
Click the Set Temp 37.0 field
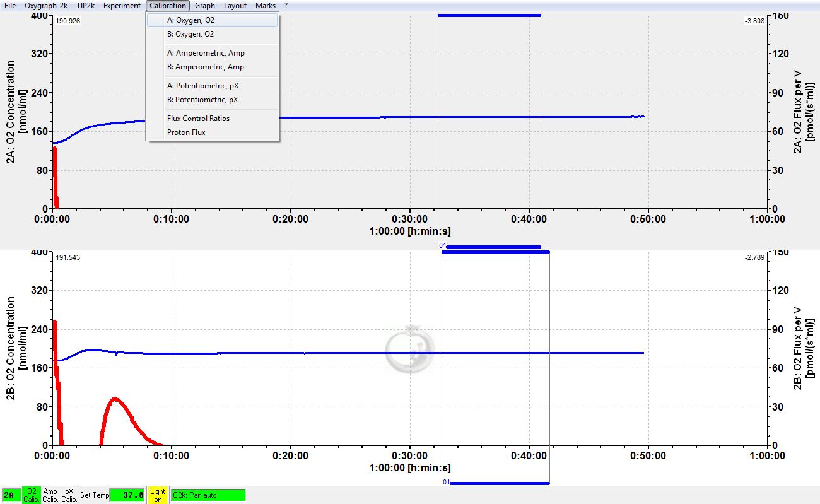(x=127, y=495)
